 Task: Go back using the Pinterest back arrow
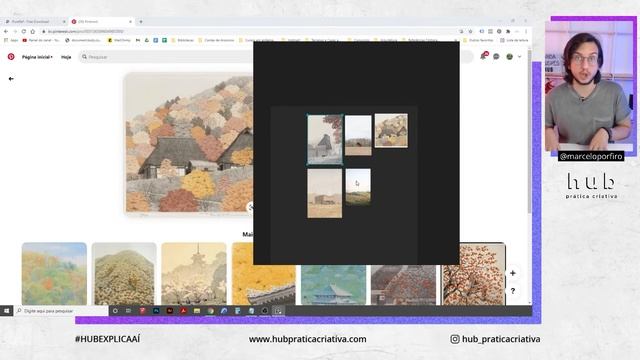11,79
